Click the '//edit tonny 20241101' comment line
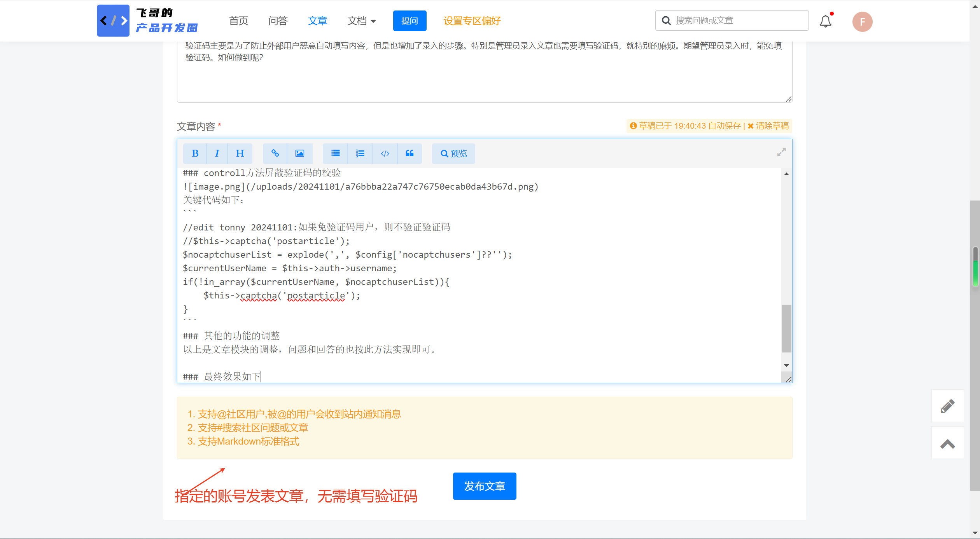Image resolution: width=980 pixels, height=539 pixels. [317, 227]
